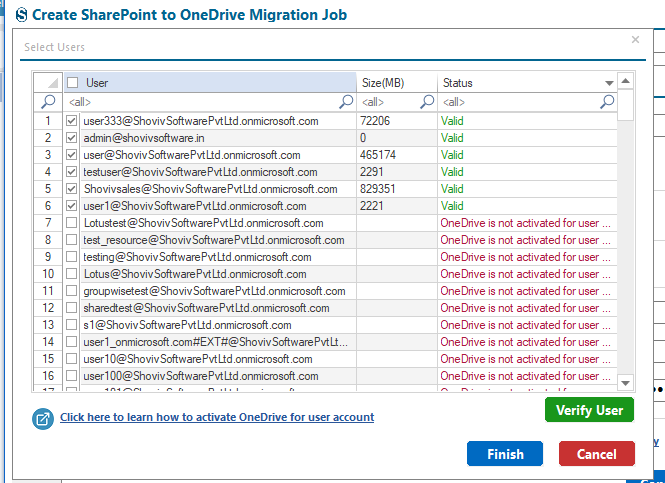Click the Status column header label
665x483 pixels.
(x=458, y=83)
